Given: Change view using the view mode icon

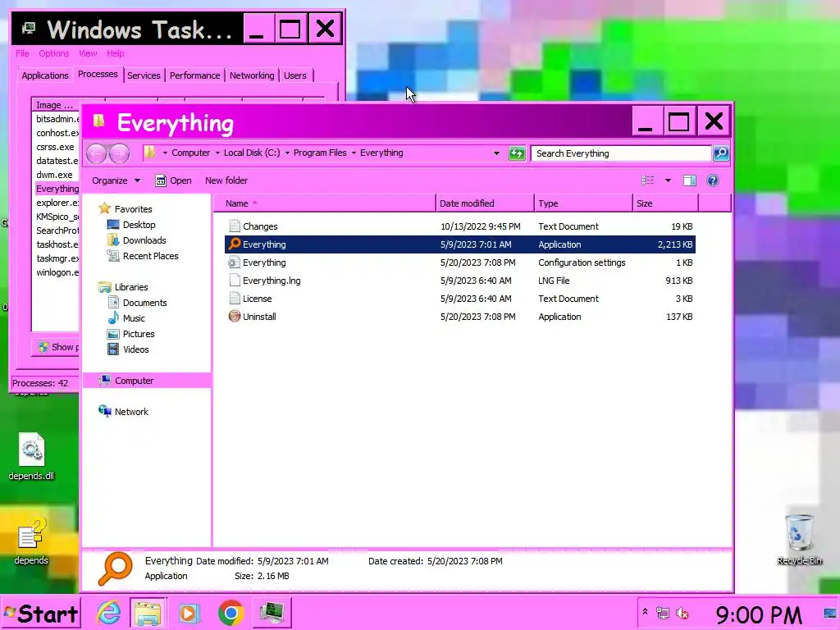Looking at the screenshot, I should [648, 180].
